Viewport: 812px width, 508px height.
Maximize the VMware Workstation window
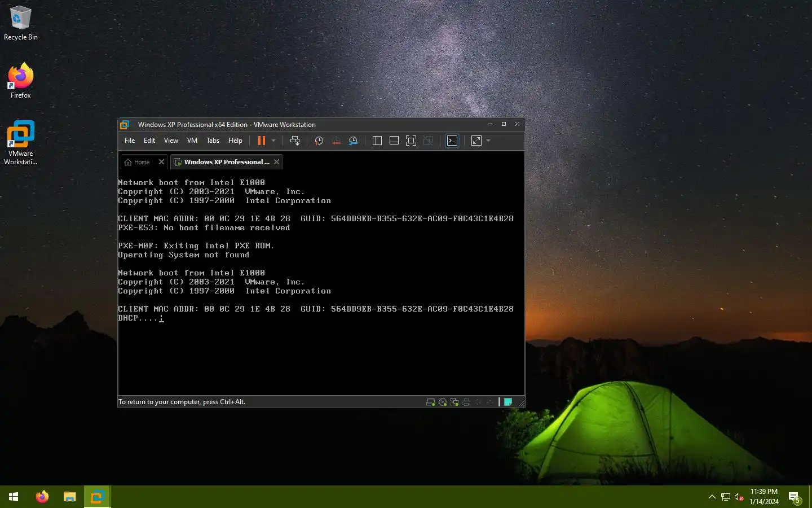click(504, 124)
